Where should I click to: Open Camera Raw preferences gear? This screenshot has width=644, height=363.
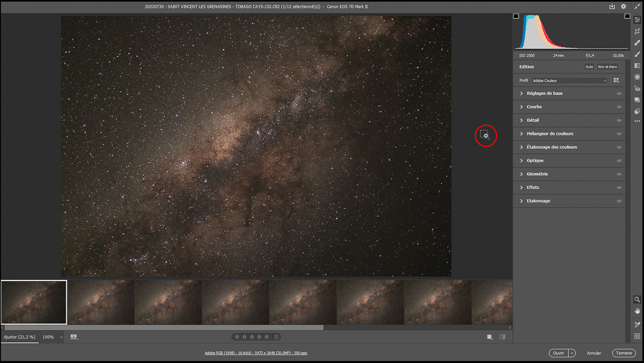click(x=623, y=6)
